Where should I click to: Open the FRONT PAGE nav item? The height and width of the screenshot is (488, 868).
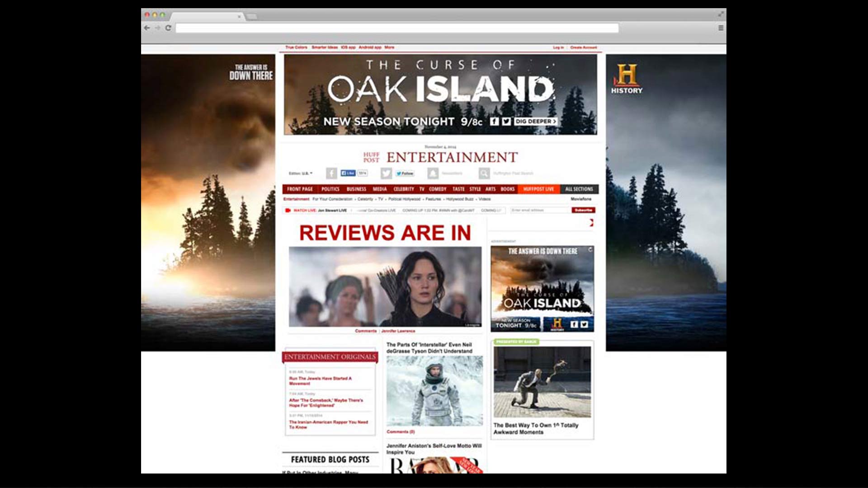click(300, 189)
